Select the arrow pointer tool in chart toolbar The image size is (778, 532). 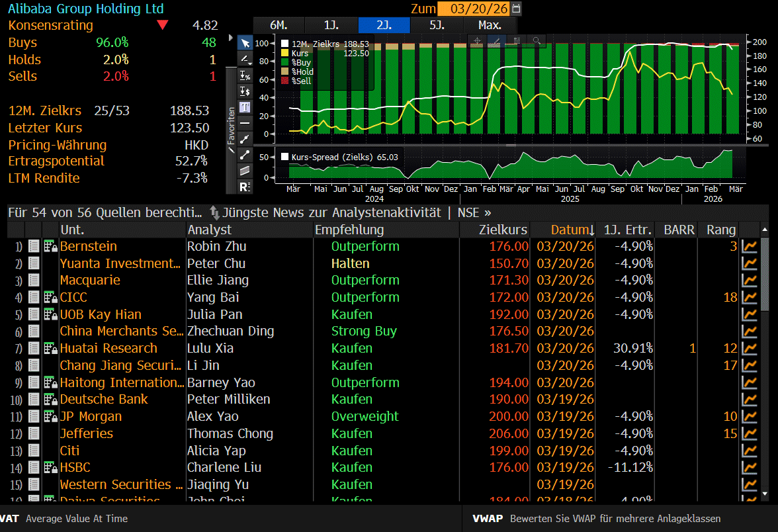tap(245, 43)
